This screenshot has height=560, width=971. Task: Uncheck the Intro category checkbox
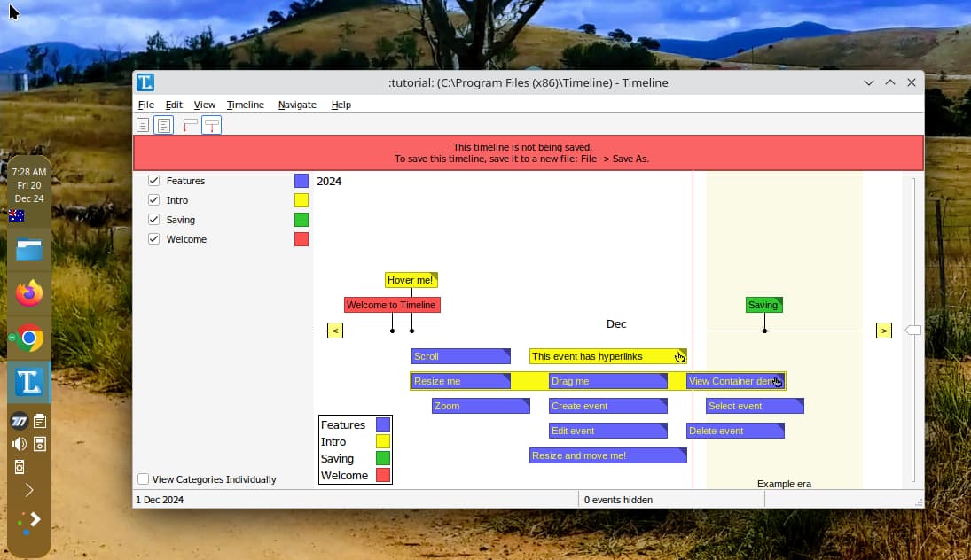coord(153,200)
